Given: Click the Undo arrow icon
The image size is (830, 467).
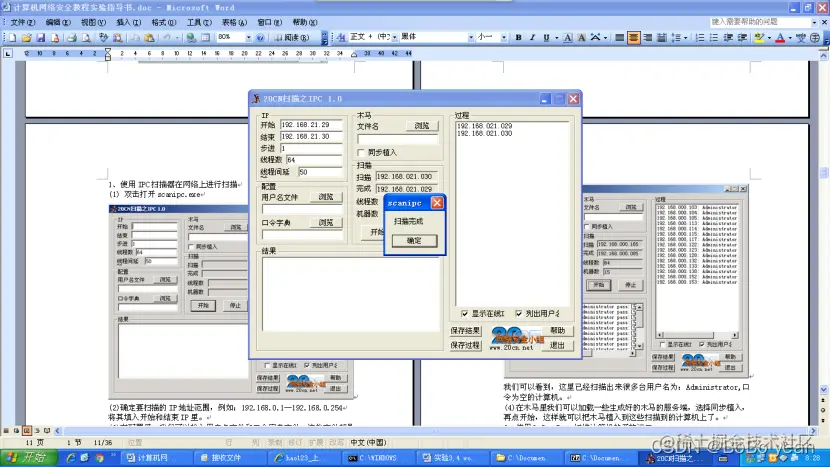Looking at the screenshot, I should (167, 38).
